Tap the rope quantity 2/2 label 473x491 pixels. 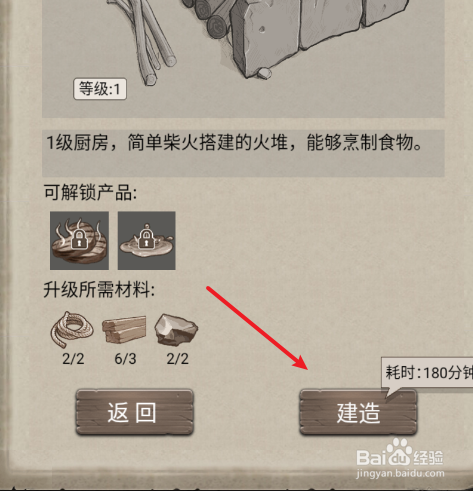coord(73,359)
